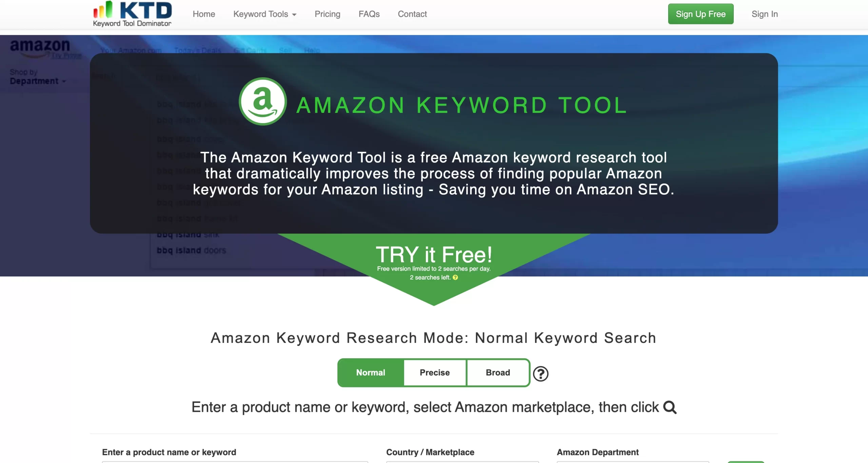Click the info tooltip icon near searches left

455,277
